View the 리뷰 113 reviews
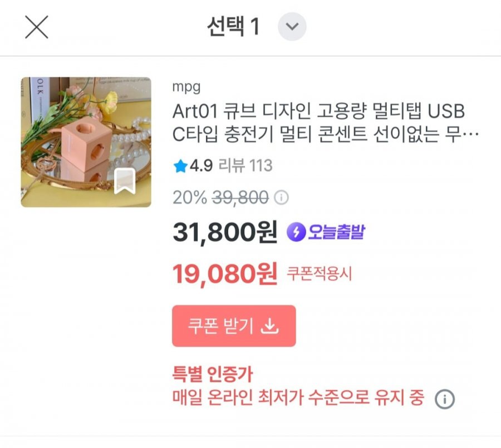The height and width of the screenshot is (448, 501). coord(245,166)
